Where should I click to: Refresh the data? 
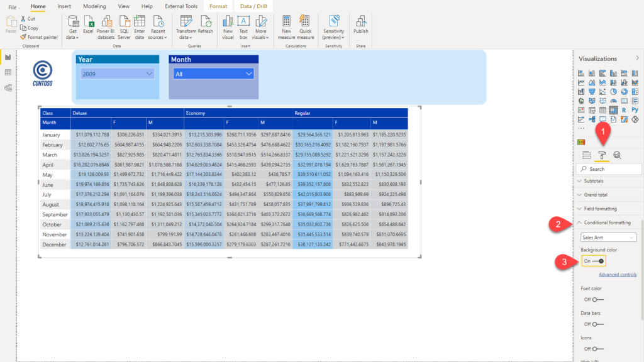pyautogui.click(x=206, y=25)
